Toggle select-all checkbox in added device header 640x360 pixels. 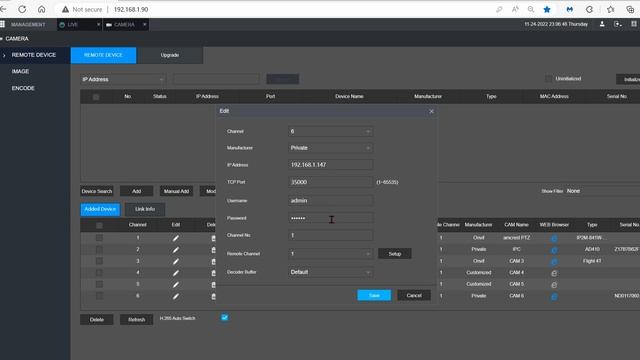[x=99, y=225]
